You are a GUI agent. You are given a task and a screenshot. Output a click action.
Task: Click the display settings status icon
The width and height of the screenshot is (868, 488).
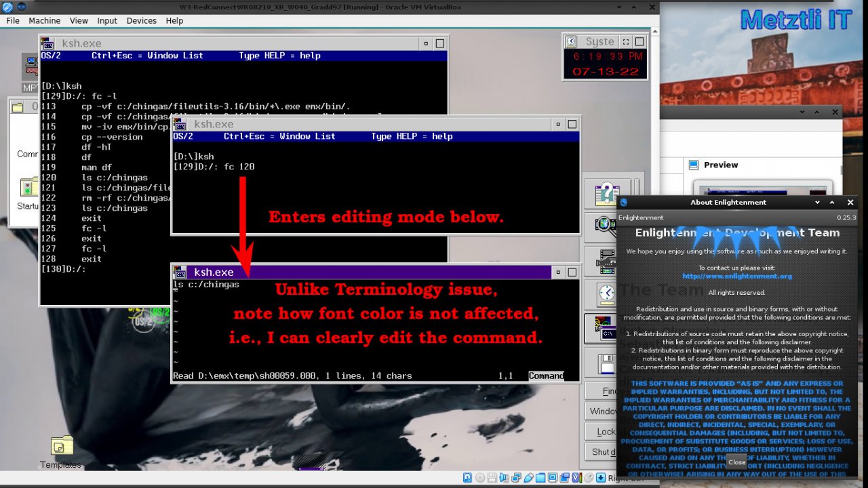pos(553,477)
